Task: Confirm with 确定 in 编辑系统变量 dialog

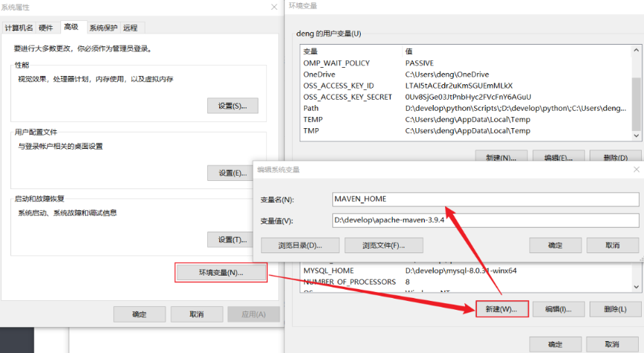Action: pyautogui.click(x=555, y=246)
